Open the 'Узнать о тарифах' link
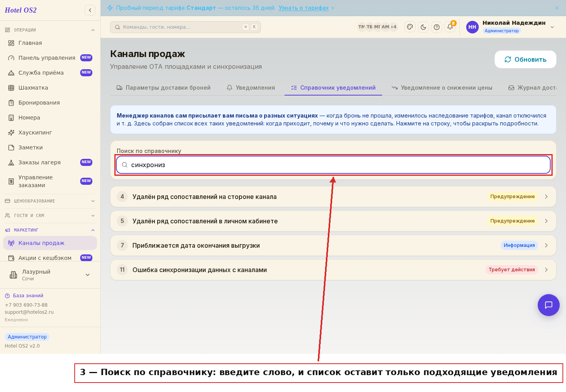Viewport: 566px width, 392px height. coord(303,8)
